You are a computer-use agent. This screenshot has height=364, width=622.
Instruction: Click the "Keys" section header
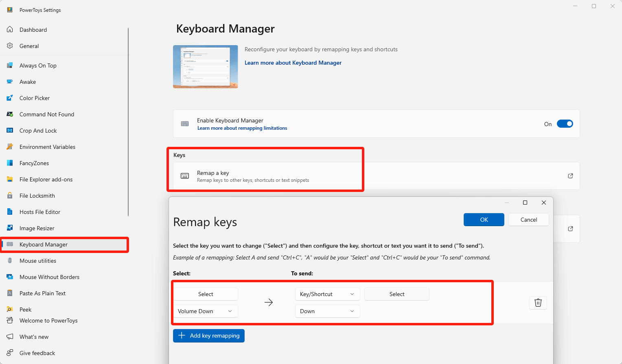click(x=179, y=155)
